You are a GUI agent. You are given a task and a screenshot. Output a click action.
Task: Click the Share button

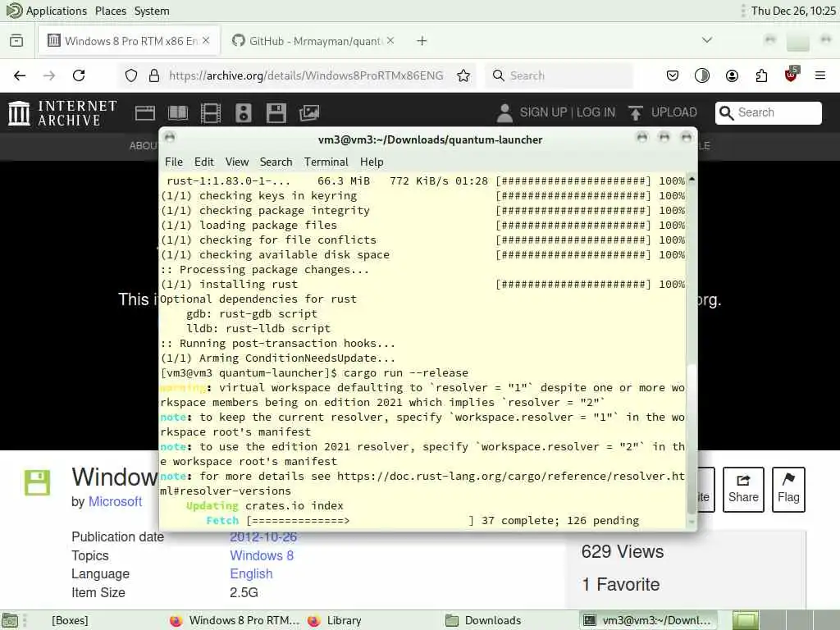coord(743,489)
